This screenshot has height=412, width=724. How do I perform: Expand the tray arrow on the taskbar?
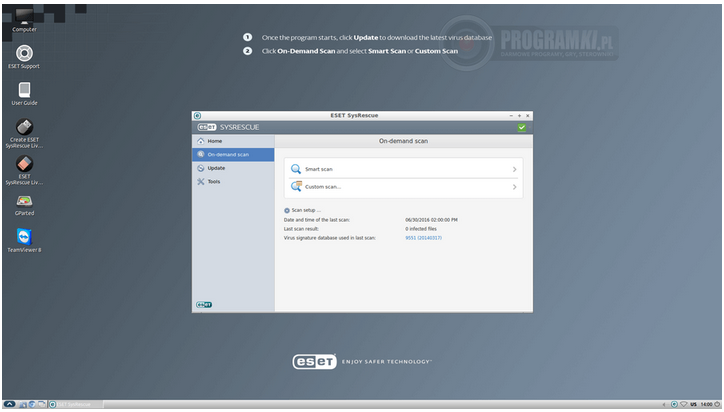tap(664, 405)
